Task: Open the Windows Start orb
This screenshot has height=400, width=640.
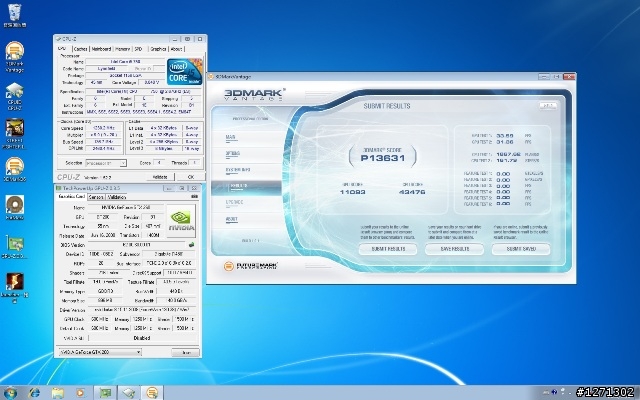Action: pyautogui.click(x=10, y=393)
